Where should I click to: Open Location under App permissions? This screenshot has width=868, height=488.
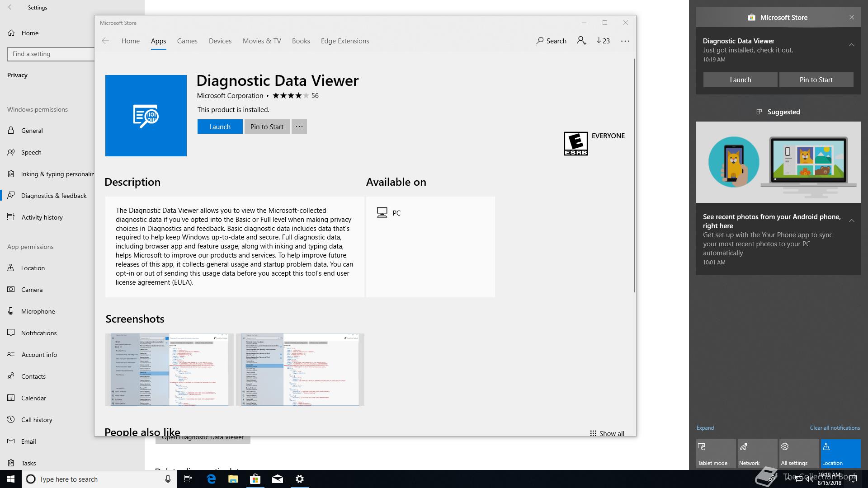pos(47,267)
